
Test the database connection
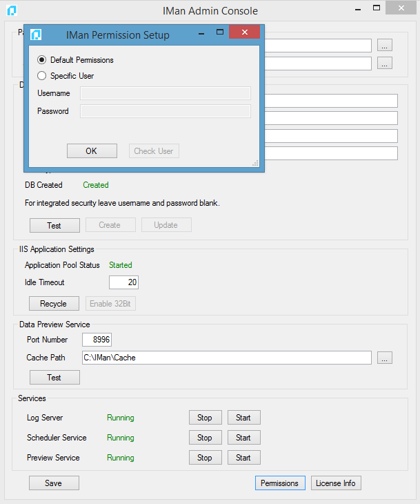(x=54, y=225)
